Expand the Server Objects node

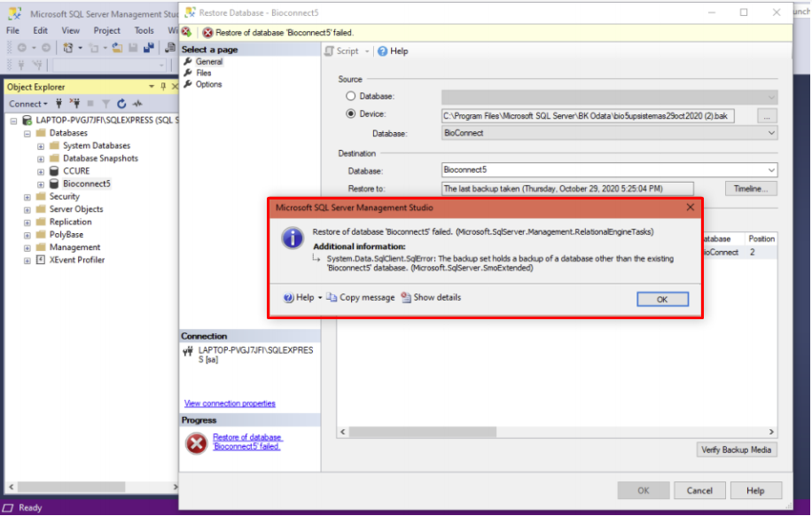[x=27, y=210]
